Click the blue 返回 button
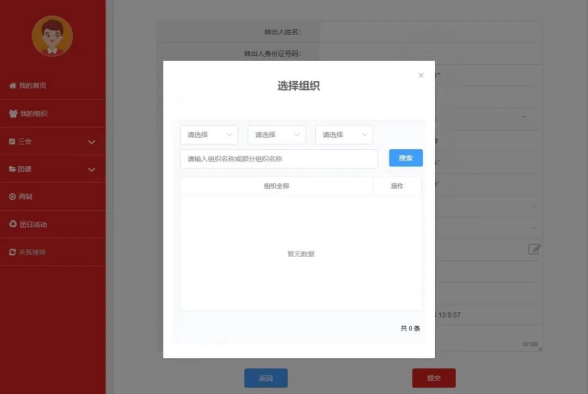 [x=266, y=378]
